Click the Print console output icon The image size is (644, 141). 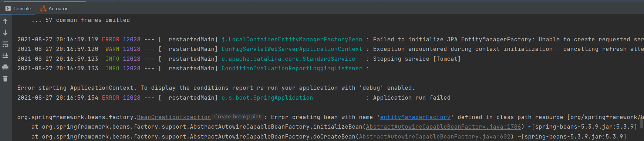click(5, 67)
